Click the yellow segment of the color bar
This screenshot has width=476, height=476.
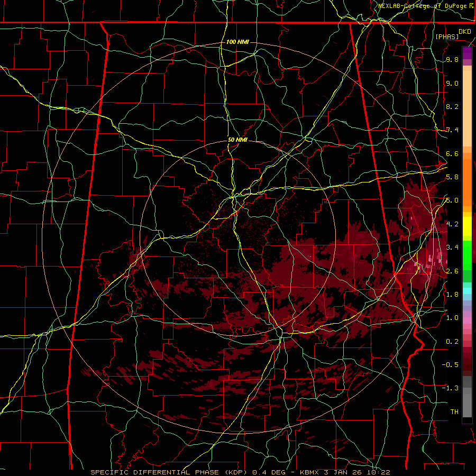467,226
